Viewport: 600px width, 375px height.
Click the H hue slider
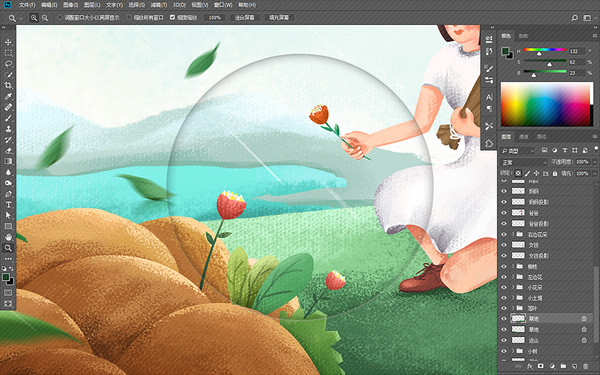pyautogui.click(x=545, y=50)
